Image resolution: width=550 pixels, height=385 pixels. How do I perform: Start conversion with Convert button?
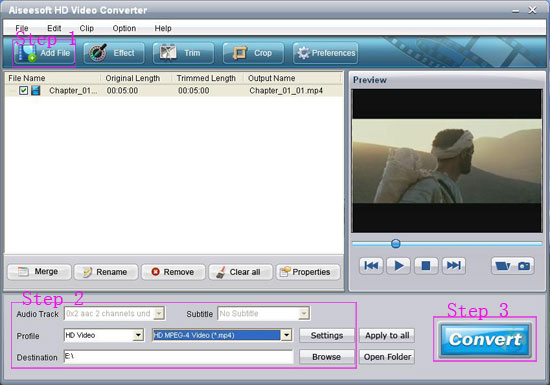tap(485, 339)
